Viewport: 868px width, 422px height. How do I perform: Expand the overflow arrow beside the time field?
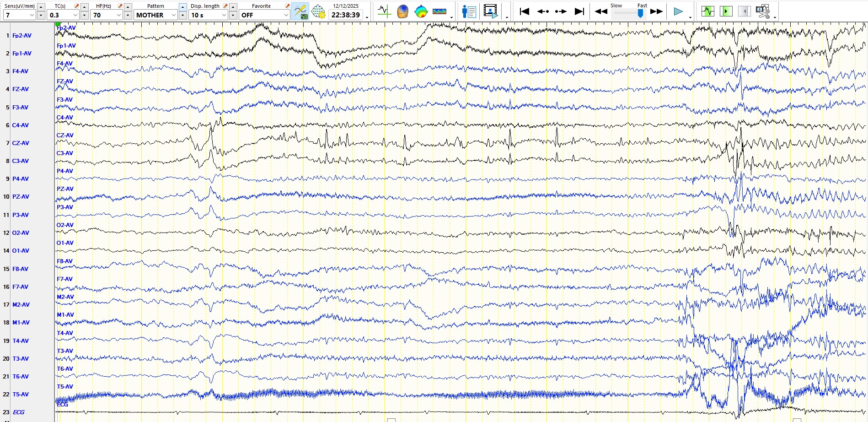click(367, 17)
